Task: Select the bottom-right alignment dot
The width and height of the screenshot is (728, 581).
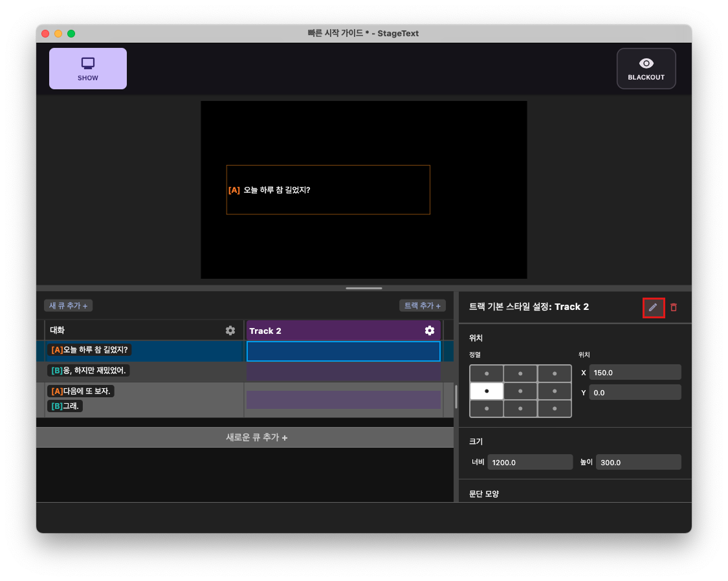Action: 555,408
